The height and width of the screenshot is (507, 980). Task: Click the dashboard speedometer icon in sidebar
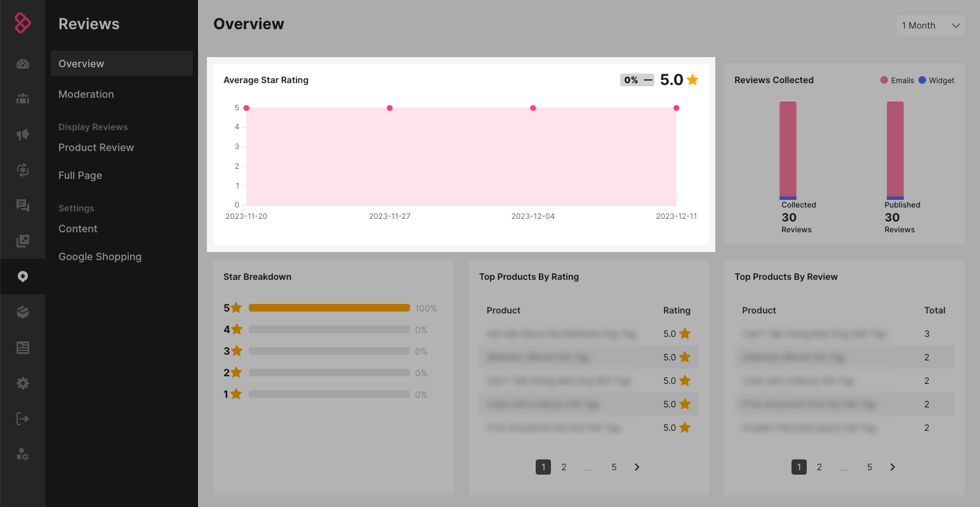[23, 63]
